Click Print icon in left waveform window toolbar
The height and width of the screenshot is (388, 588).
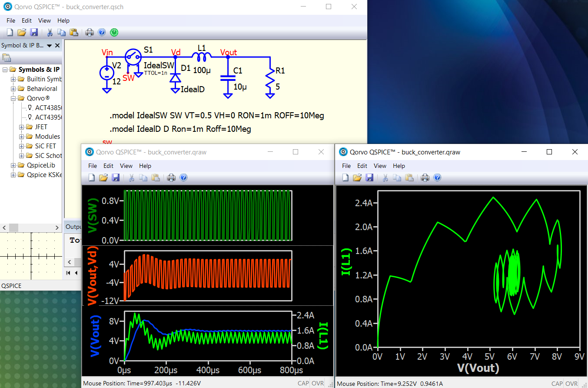pos(171,177)
